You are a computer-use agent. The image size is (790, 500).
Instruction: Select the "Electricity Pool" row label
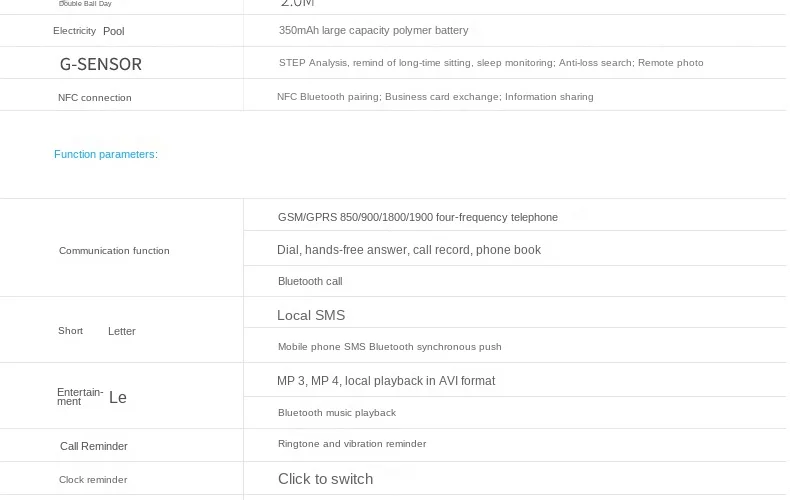89,31
